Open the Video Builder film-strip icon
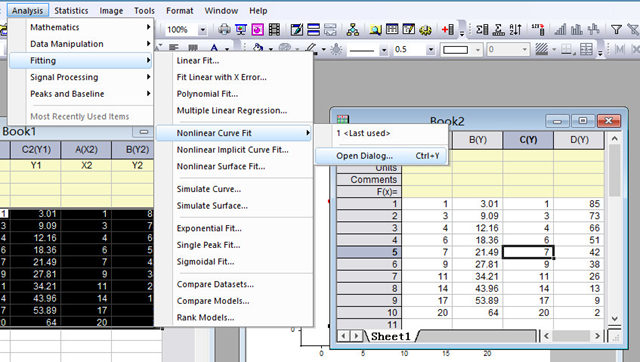Viewport: 640px width, 362px height. point(275,29)
